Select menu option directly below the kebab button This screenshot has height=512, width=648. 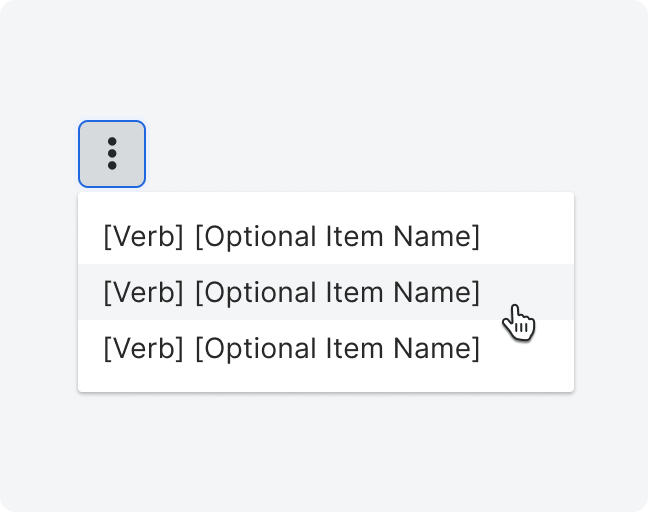(326, 236)
